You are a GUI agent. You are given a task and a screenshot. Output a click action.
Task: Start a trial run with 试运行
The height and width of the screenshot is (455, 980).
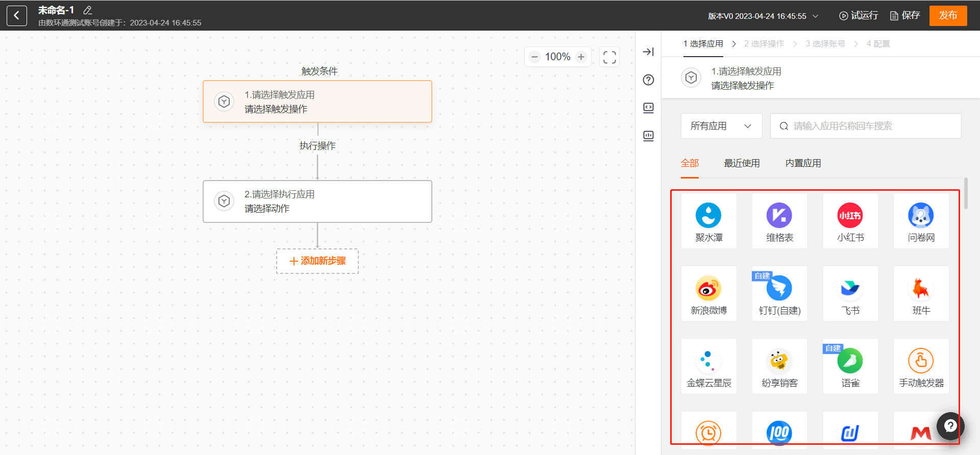pos(859,16)
